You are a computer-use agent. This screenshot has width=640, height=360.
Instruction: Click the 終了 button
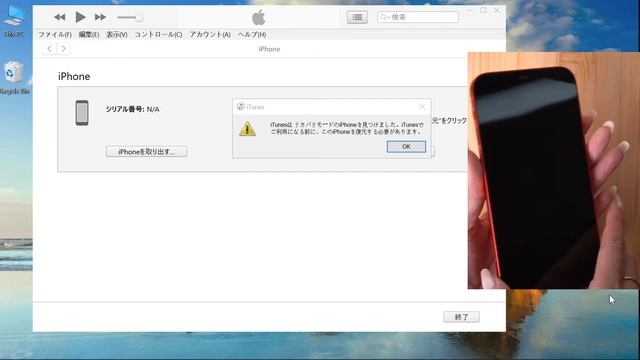pyautogui.click(x=462, y=317)
